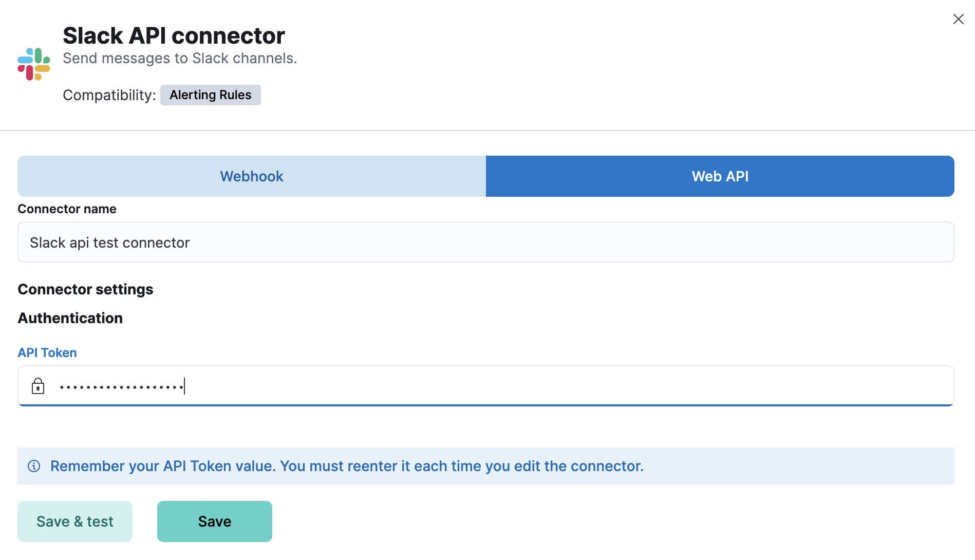Image resolution: width=975 pixels, height=560 pixels.
Task: Click the Alerting Rules compatibility badge
Action: 210,95
